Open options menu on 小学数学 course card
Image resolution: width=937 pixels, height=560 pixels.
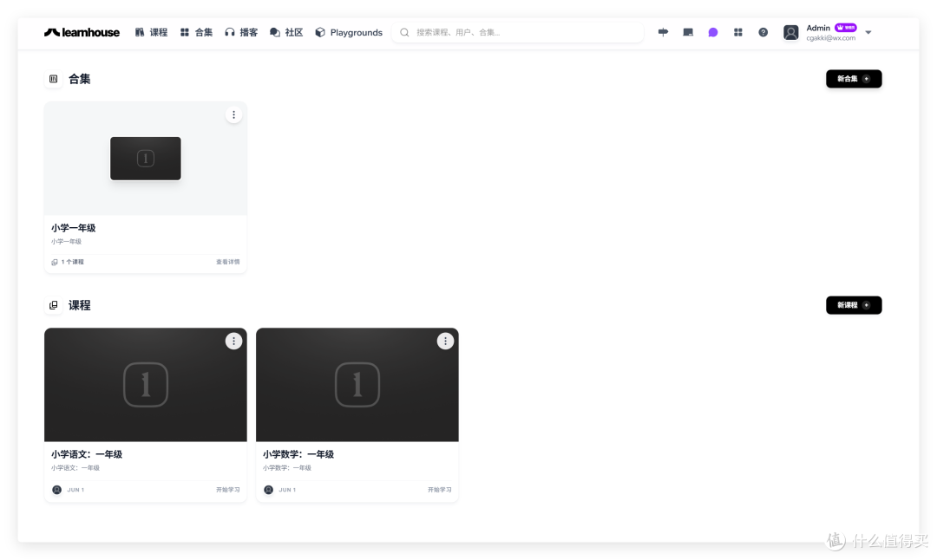445,341
